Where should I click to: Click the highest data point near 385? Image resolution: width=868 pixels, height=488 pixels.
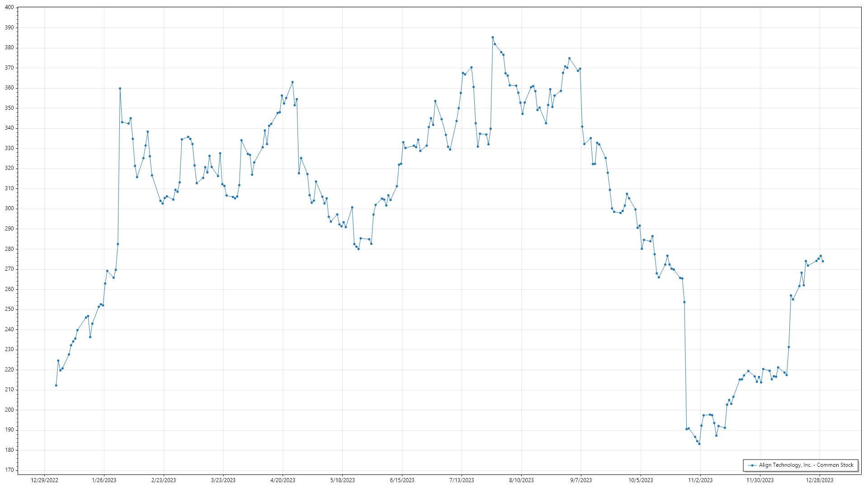(x=493, y=38)
